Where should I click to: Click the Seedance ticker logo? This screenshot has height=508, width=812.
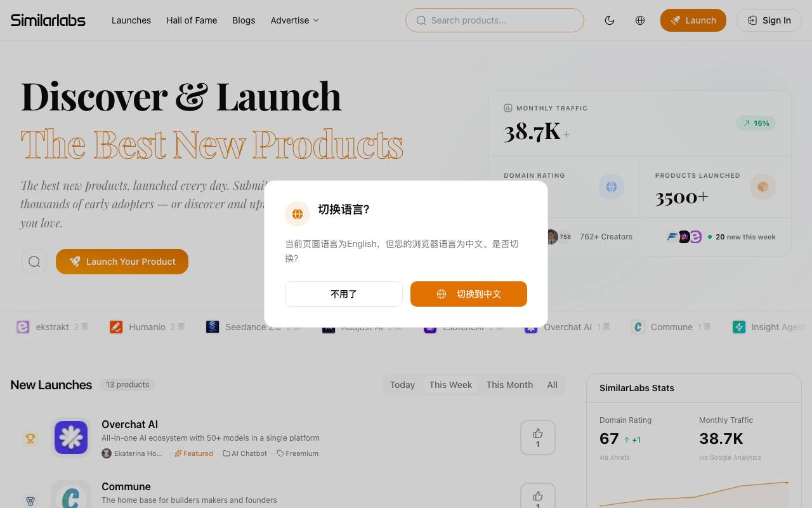(213, 327)
